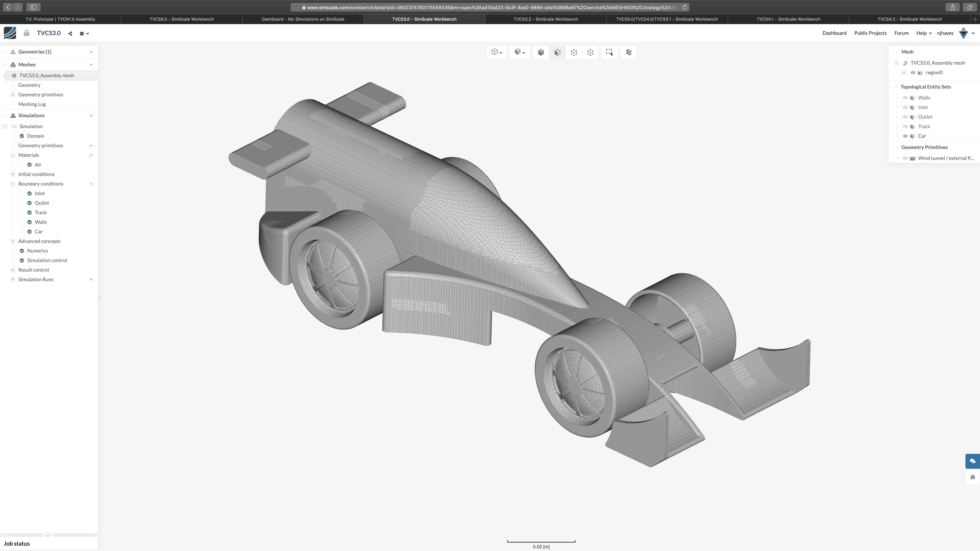
Task: Switch to the TVCS6.0 browser tab
Action: click(181, 19)
